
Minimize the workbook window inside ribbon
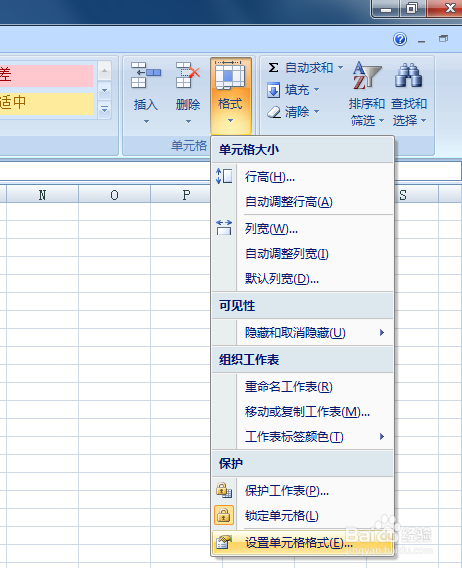click(421, 41)
